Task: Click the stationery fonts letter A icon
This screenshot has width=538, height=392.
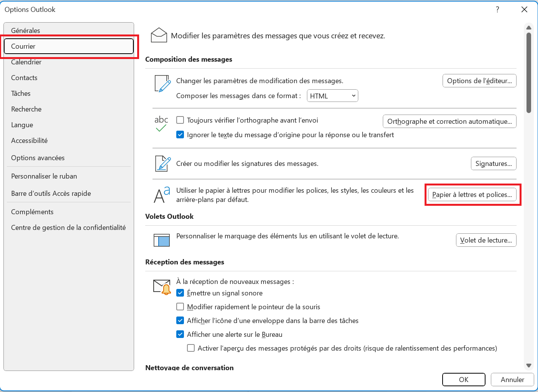Action: 162,195
